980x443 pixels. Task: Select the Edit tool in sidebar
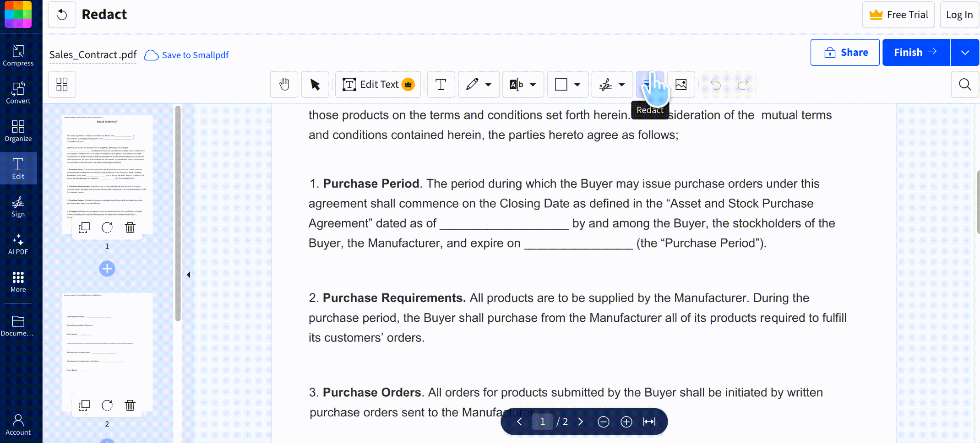18,168
